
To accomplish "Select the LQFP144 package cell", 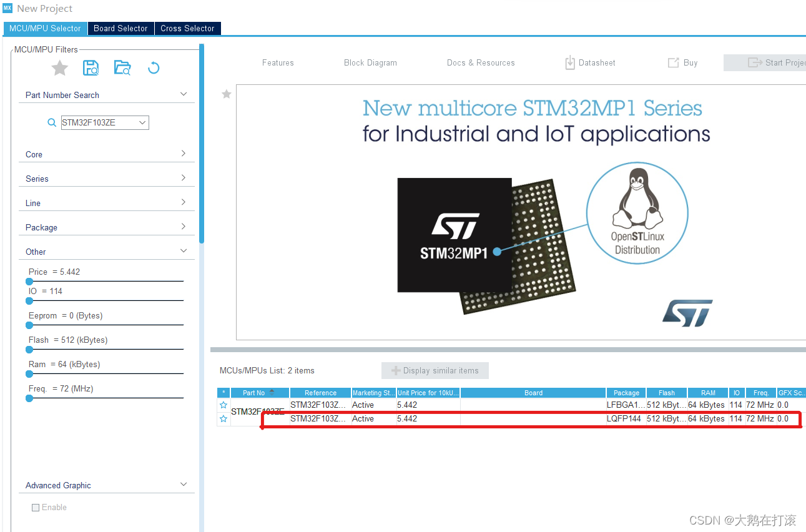I will 626,419.
